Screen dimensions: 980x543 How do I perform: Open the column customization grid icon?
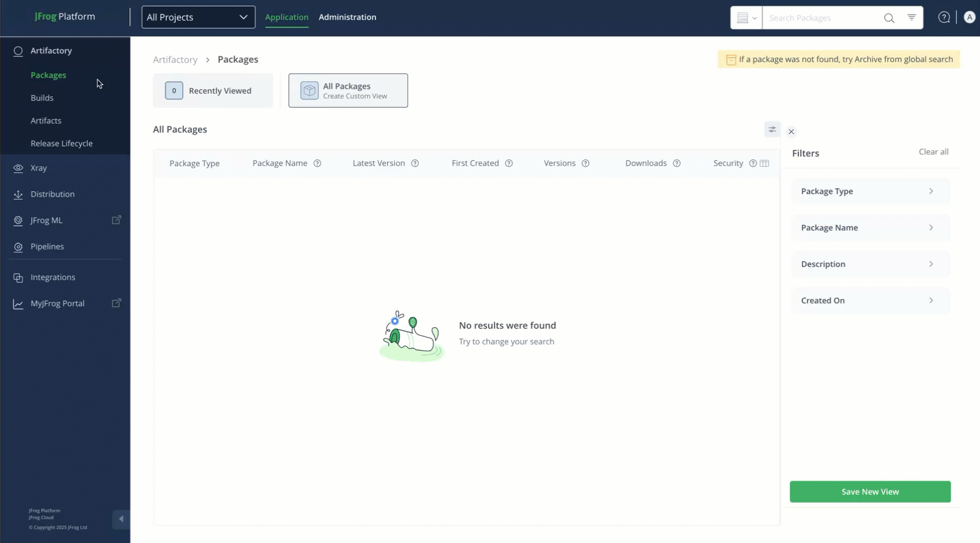(764, 163)
